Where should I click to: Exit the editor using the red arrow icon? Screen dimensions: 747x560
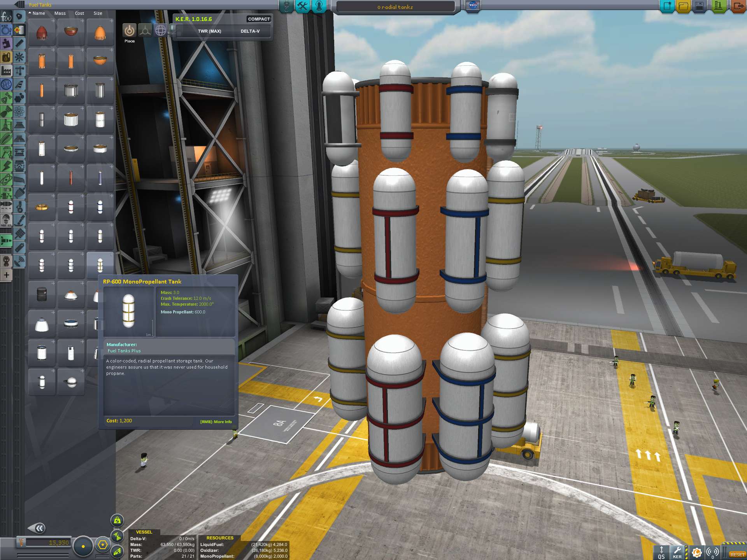click(738, 6)
